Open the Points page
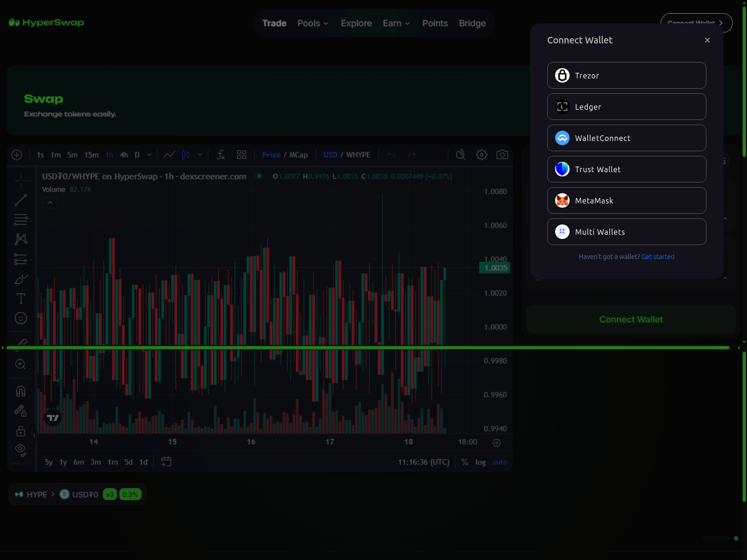 (435, 23)
